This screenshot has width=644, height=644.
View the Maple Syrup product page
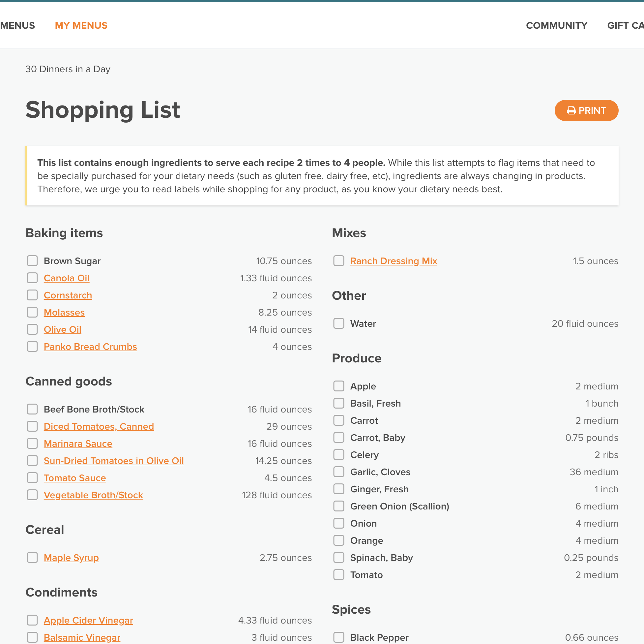71,558
